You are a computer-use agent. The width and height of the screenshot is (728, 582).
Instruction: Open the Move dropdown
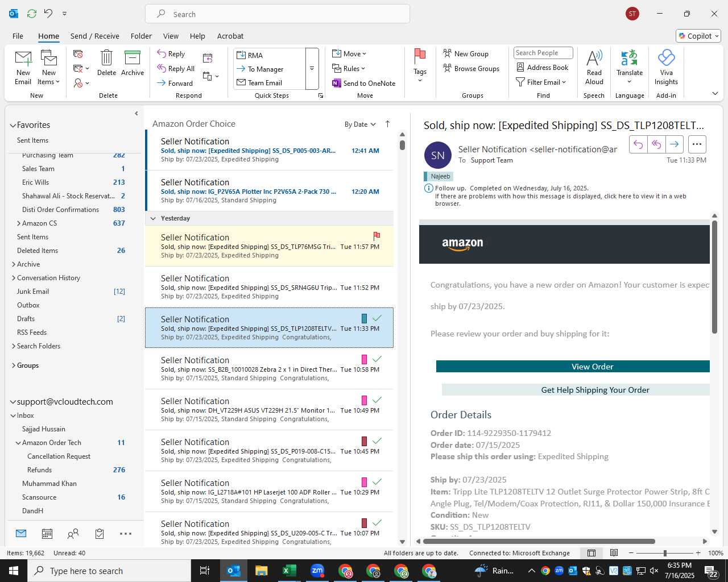[349, 54]
